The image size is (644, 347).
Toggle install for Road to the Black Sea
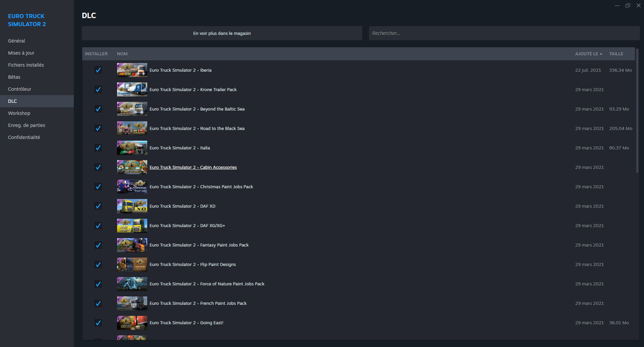tap(98, 128)
